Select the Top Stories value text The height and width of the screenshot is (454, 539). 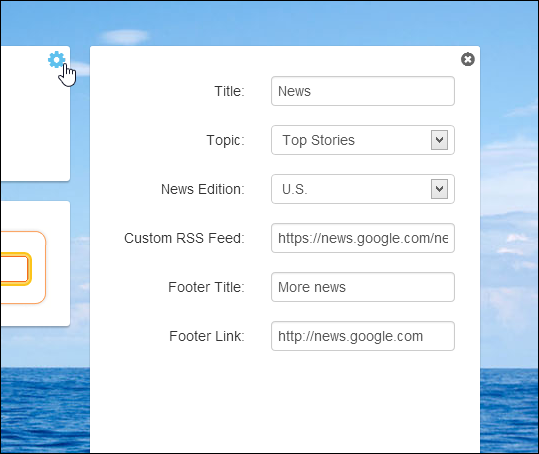318,140
